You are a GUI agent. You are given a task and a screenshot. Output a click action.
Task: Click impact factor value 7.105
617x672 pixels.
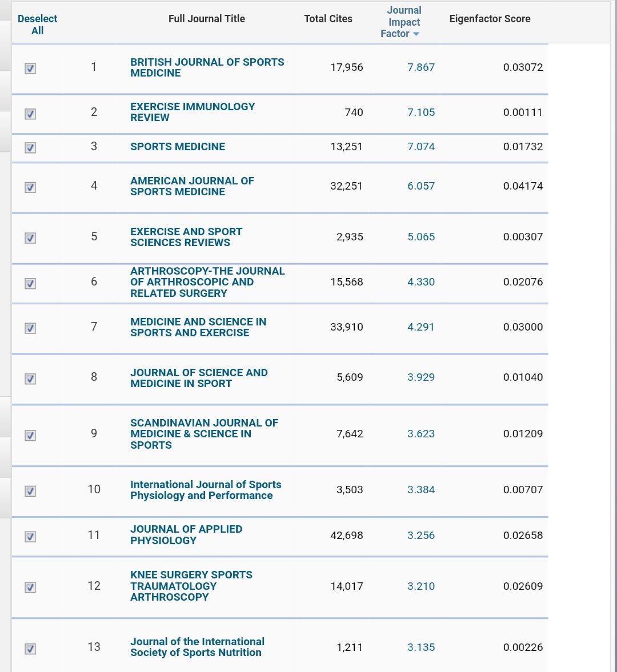[x=421, y=112]
